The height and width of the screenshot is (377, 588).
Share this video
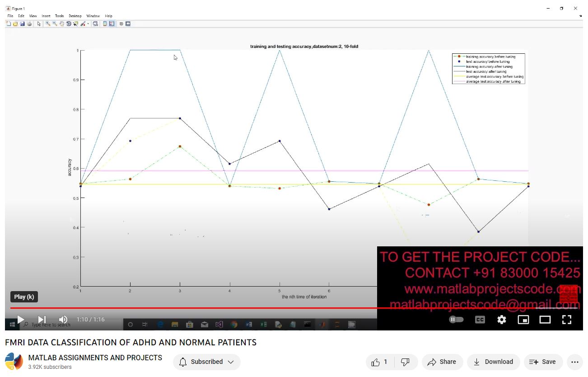click(x=442, y=362)
